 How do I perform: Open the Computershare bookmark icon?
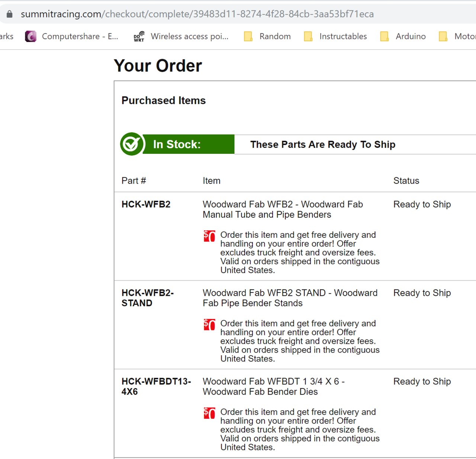pos(30,36)
